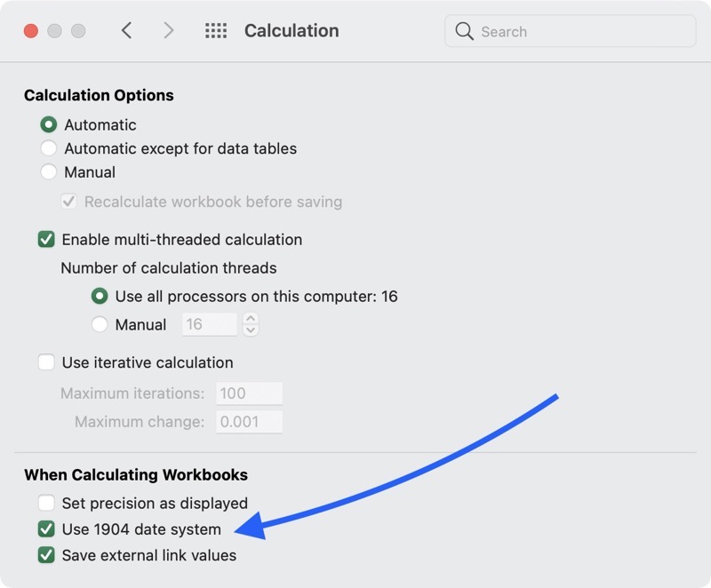Click the back arrow navigation button
The height and width of the screenshot is (588, 711).
(126, 31)
